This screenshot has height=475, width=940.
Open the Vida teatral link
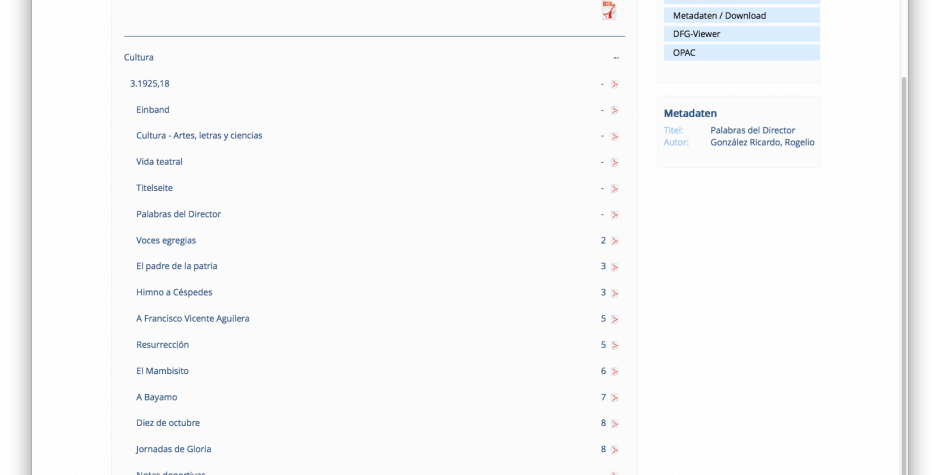pyautogui.click(x=159, y=162)
